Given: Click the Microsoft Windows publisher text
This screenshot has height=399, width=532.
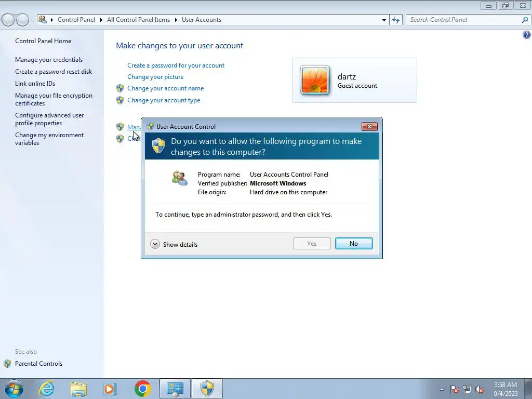Looking at the screenshot, I should pyautogui.click(x=278, y=183).
